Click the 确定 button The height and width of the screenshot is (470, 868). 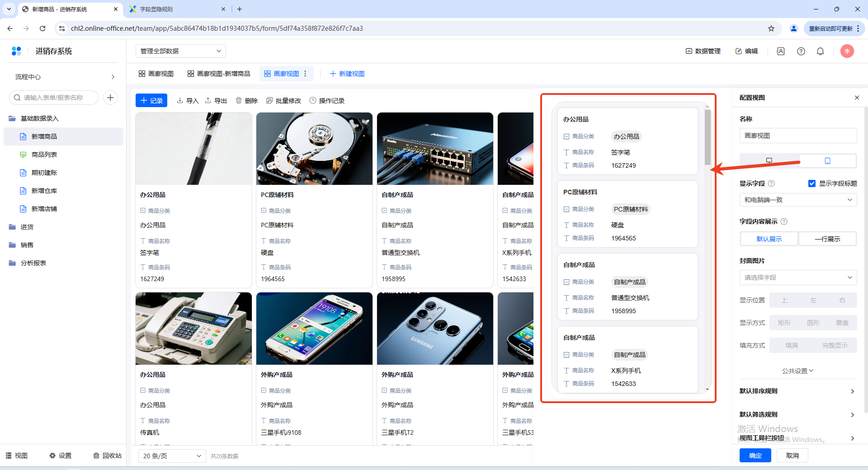[x=755, y=456]
